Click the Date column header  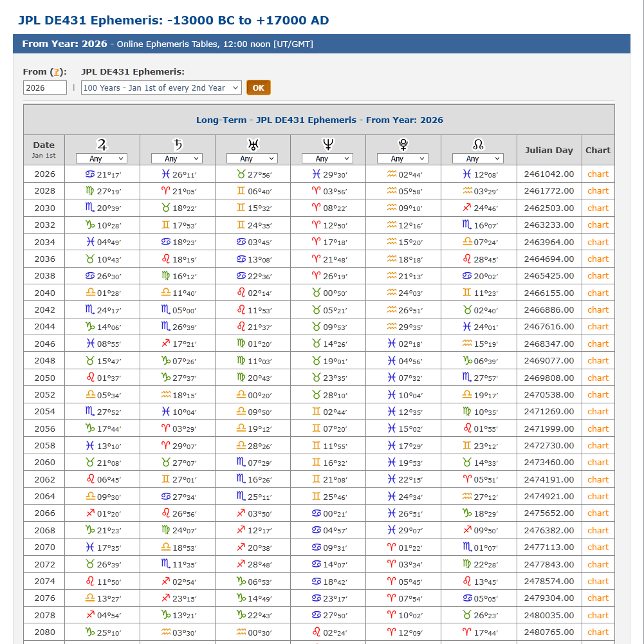click(x=44, y=149)
